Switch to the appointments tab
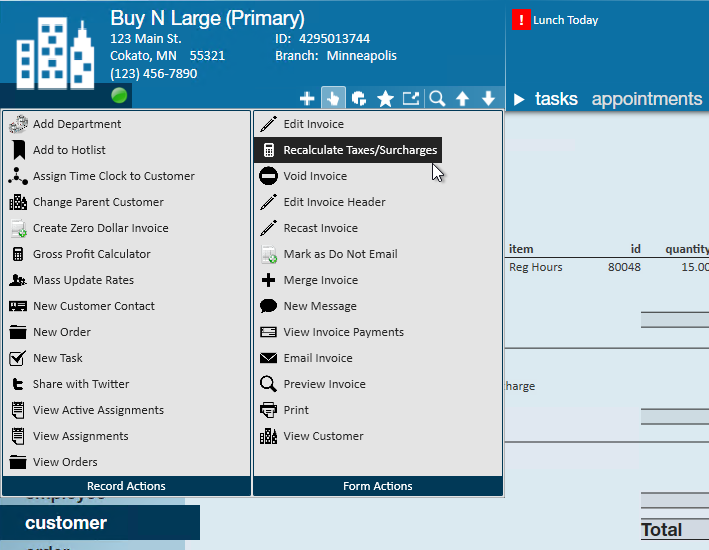Image resolution: width=709 pixels, height=550 pixels. coord(647,99)
